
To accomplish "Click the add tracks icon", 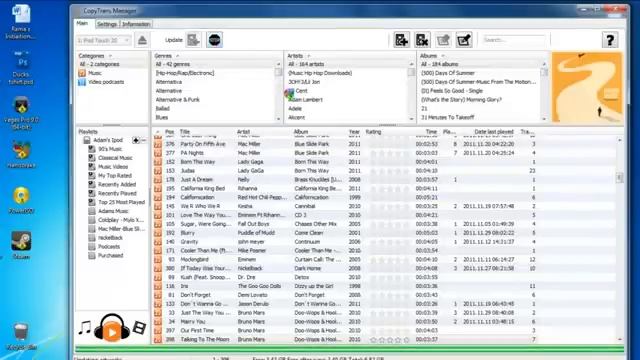I will click(x=402, y=40).
